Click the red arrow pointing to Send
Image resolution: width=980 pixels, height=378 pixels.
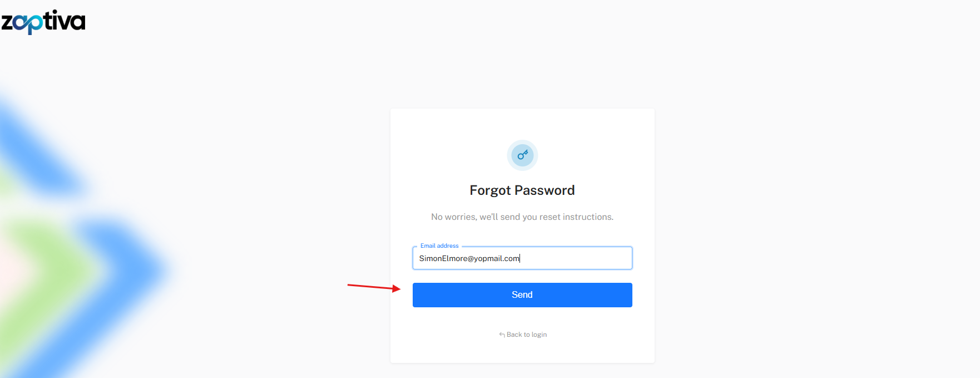click(x=373, y=287)
